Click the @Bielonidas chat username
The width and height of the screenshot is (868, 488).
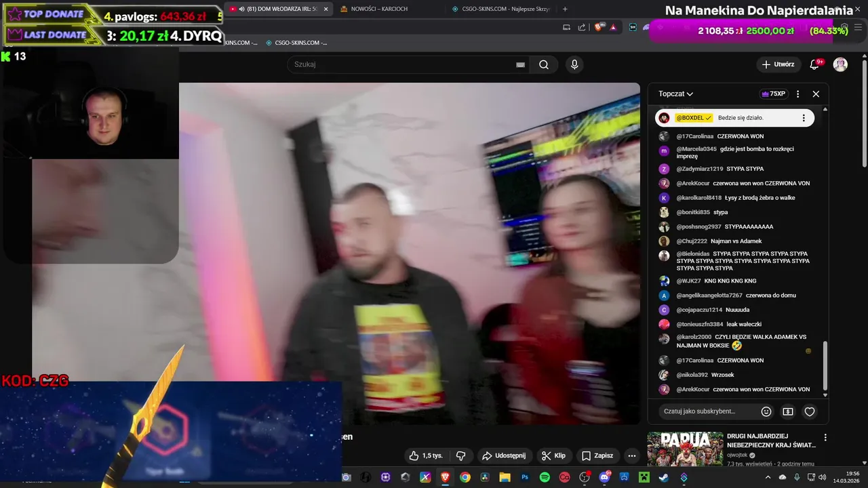692,253
